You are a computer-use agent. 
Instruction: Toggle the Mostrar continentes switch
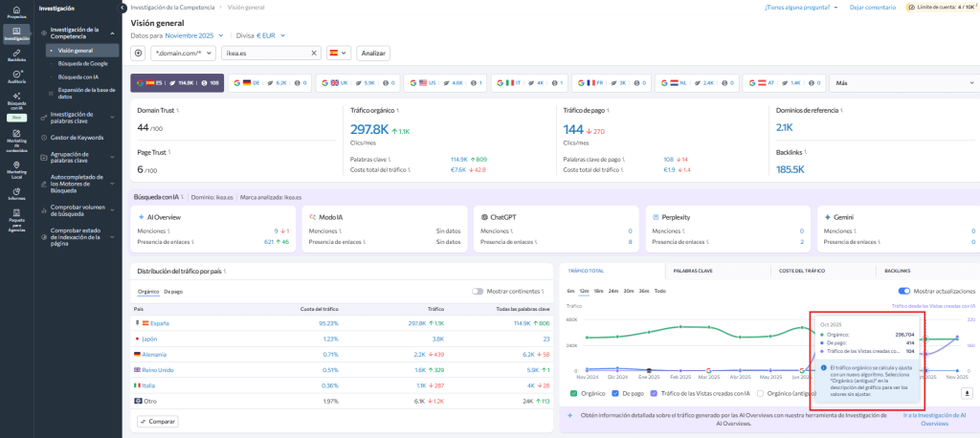478,291
